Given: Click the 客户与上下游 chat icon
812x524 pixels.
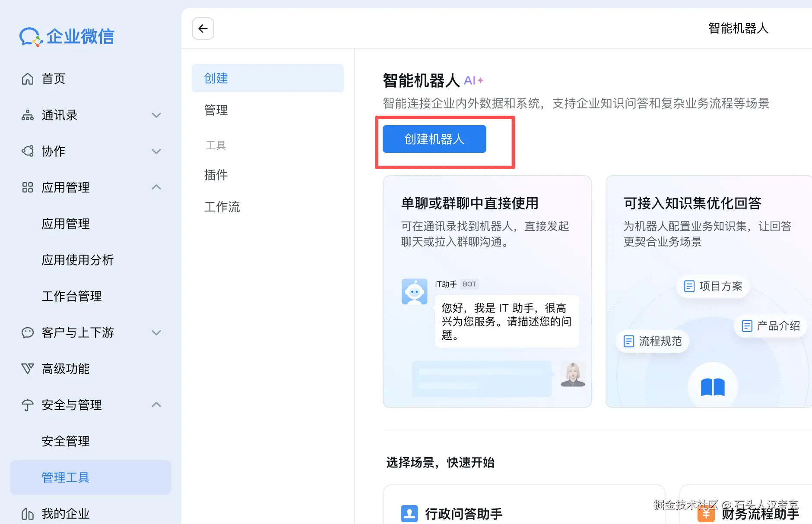Looking at the screenshot, I should pos(28,332).
